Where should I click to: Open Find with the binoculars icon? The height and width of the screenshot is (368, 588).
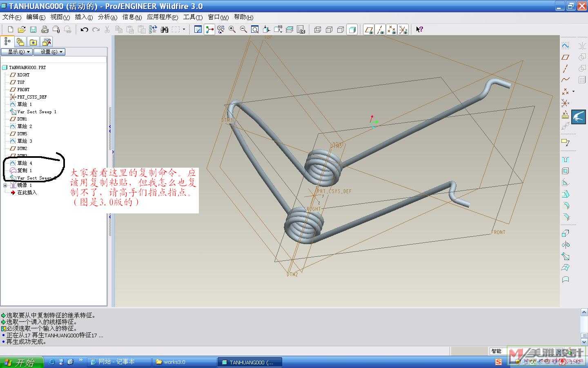pyautogui.click(x=165, y=29)
